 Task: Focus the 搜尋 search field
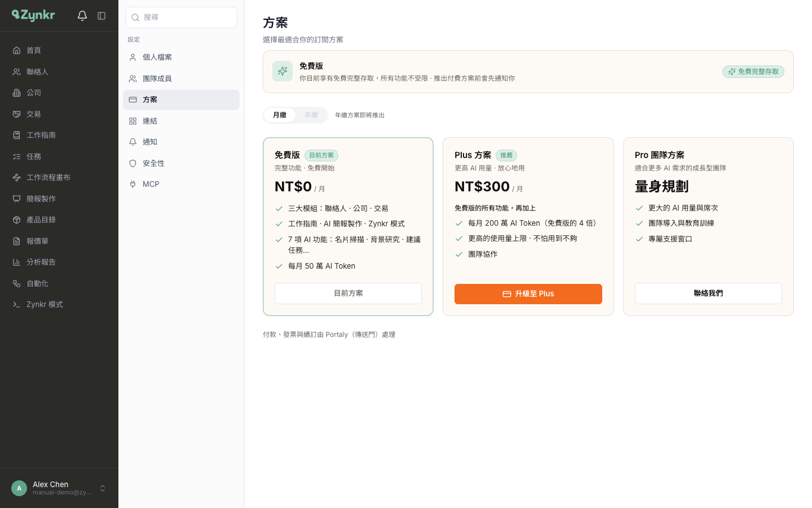coord(181,17)
